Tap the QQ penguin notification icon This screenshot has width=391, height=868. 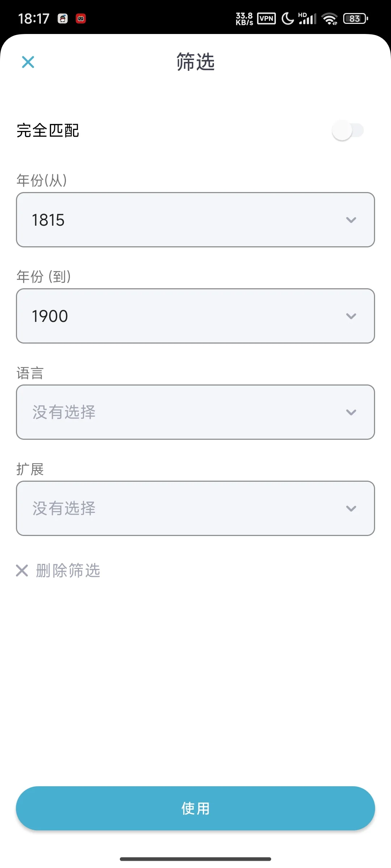pos(63,18)
